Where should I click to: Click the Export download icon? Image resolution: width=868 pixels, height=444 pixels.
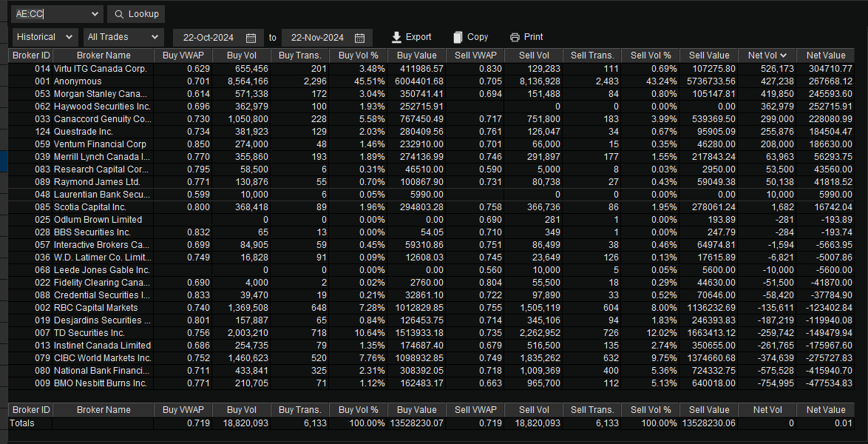point(396,37)
